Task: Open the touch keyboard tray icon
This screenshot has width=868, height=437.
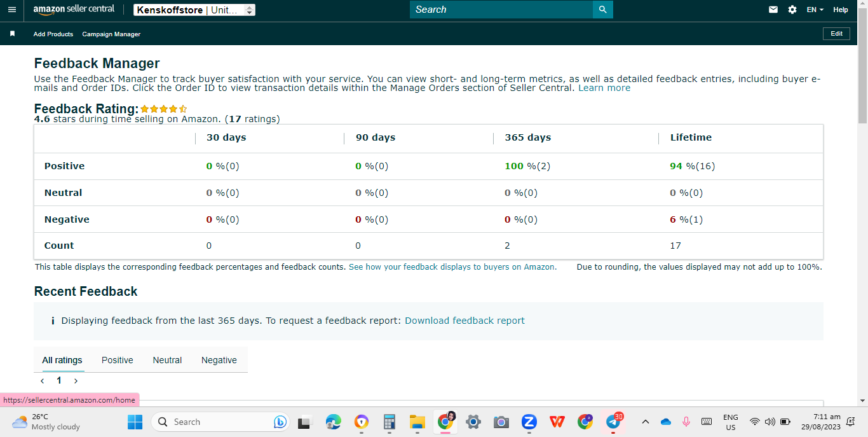Action: [x=707, y=422]
